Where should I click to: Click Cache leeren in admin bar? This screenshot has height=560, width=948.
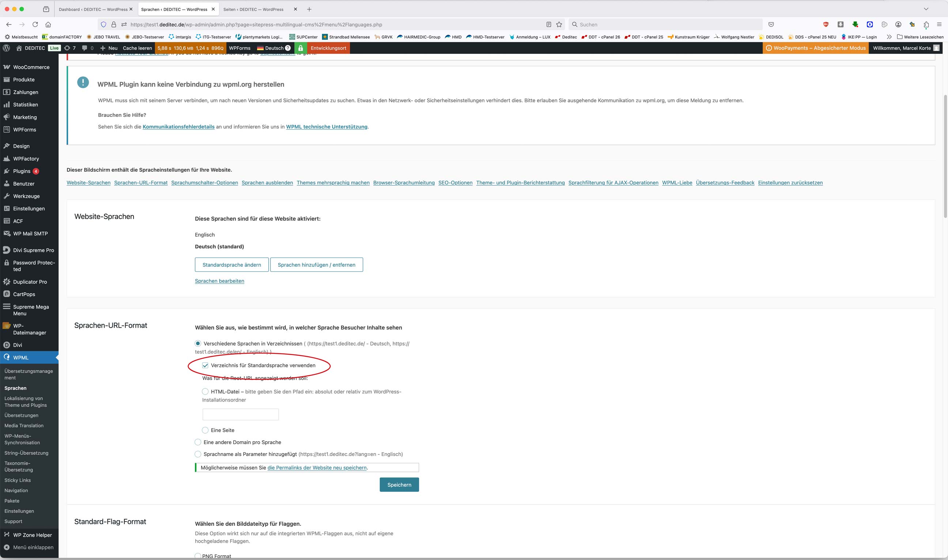[x=137, y=48]
